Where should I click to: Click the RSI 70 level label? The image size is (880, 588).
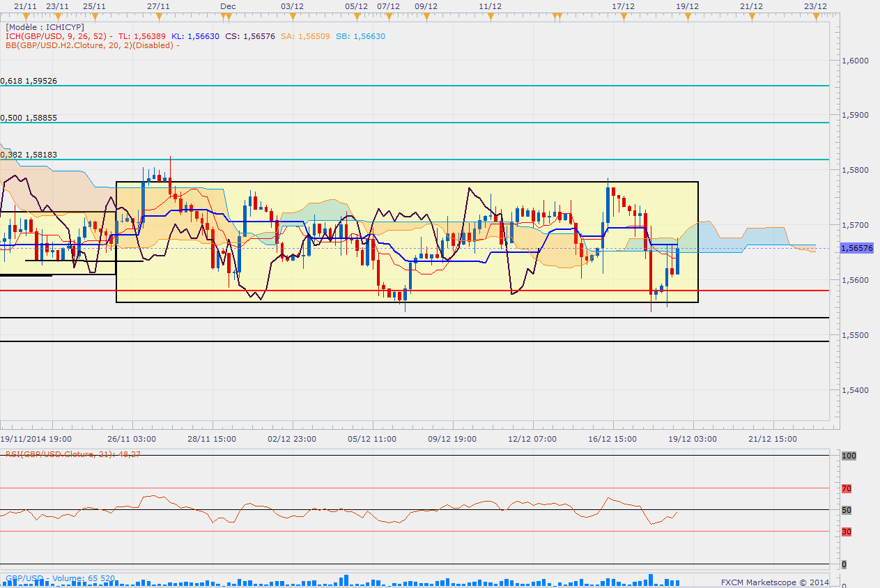[847, 488]
